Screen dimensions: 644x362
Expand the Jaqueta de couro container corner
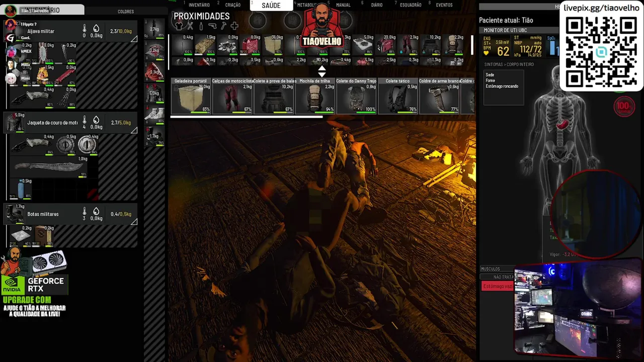pyautogui.click(x=134, y=130)
